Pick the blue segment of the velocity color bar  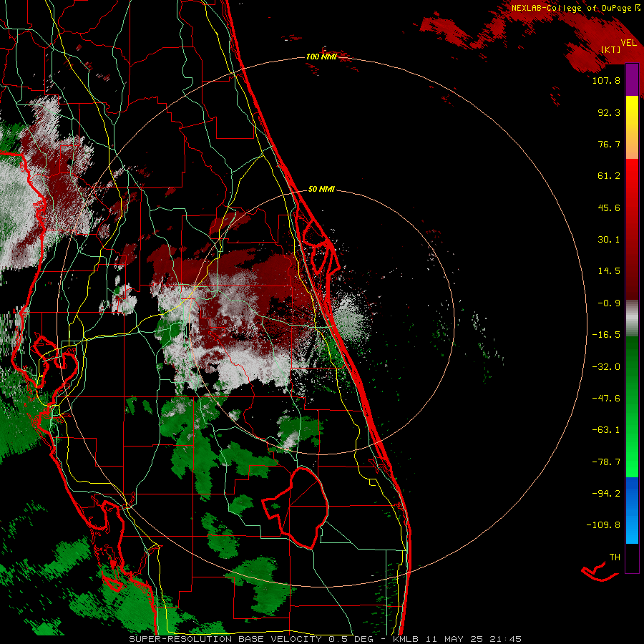[x=632, y=510]
